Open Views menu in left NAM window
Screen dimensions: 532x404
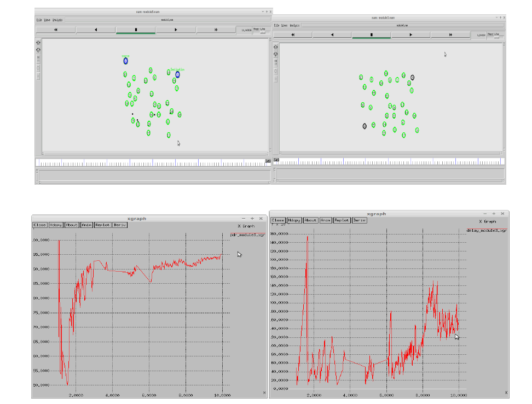[47, 20]
